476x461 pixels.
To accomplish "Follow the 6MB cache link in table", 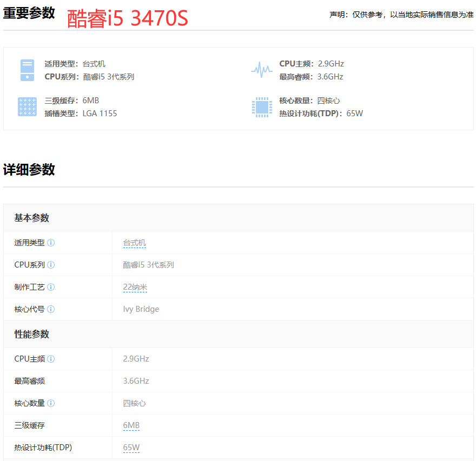I will [x=131, y=425].
